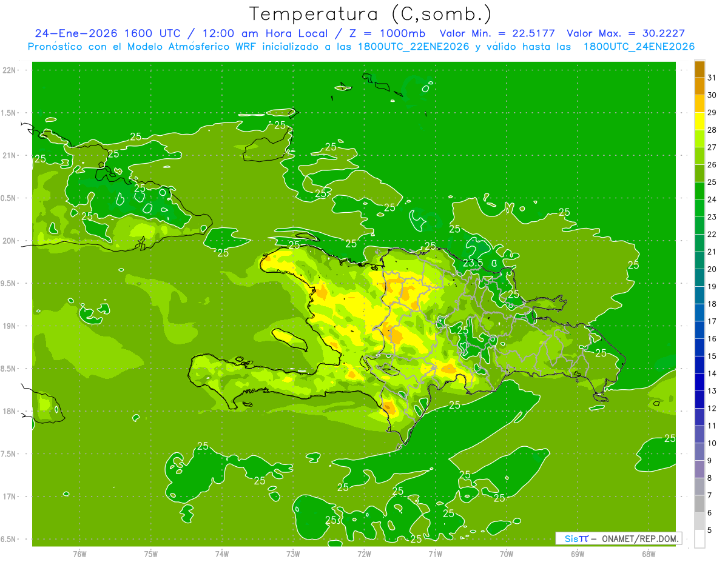Viewport: 728px width, 562px height.
Task: Click the '69W' longitude label
Action: point(578,554)
